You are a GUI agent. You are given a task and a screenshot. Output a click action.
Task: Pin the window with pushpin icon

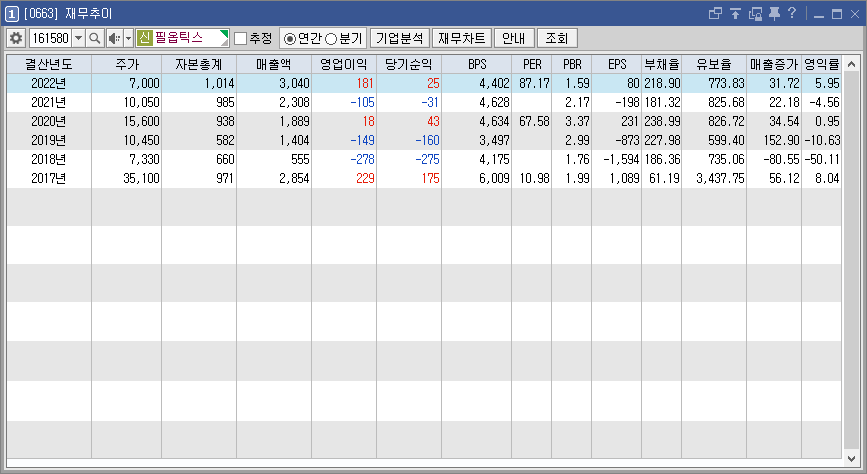pos(774,13)
